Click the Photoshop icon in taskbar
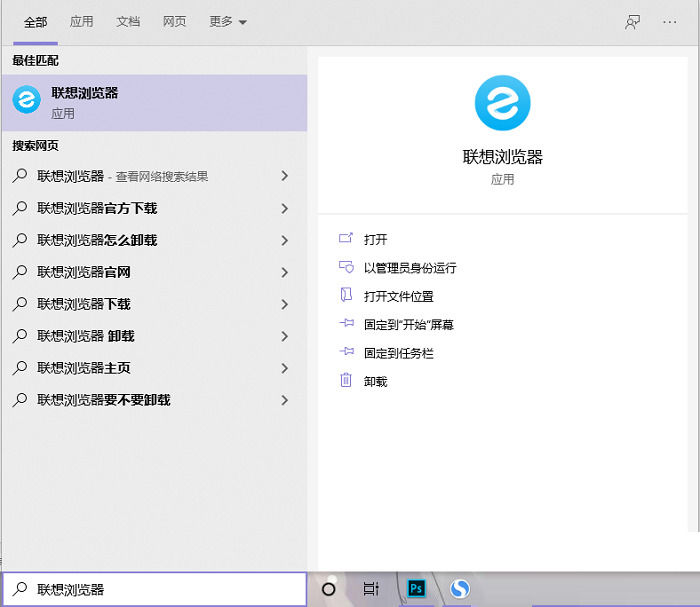700x607 pixels. [416, 589]
